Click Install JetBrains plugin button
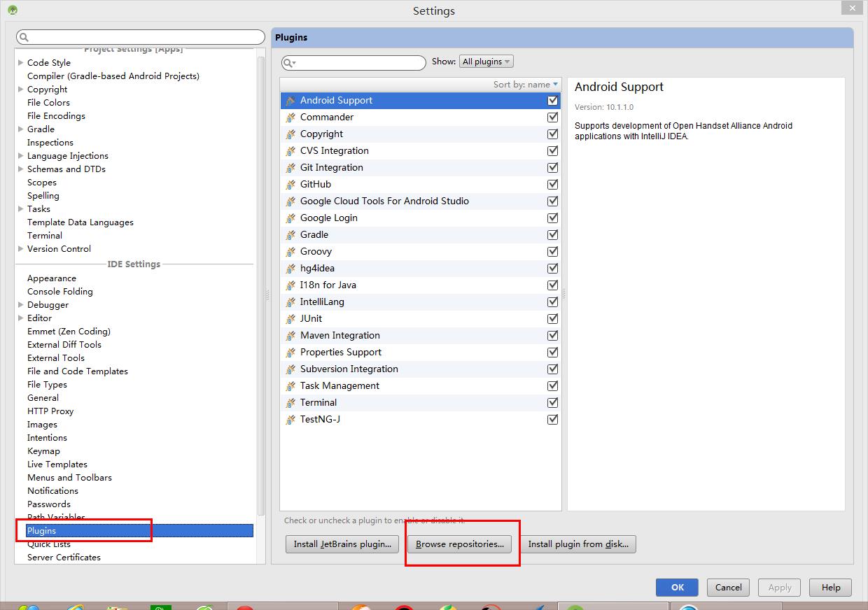Screen dimensions: 868x610 click(342, 544)
